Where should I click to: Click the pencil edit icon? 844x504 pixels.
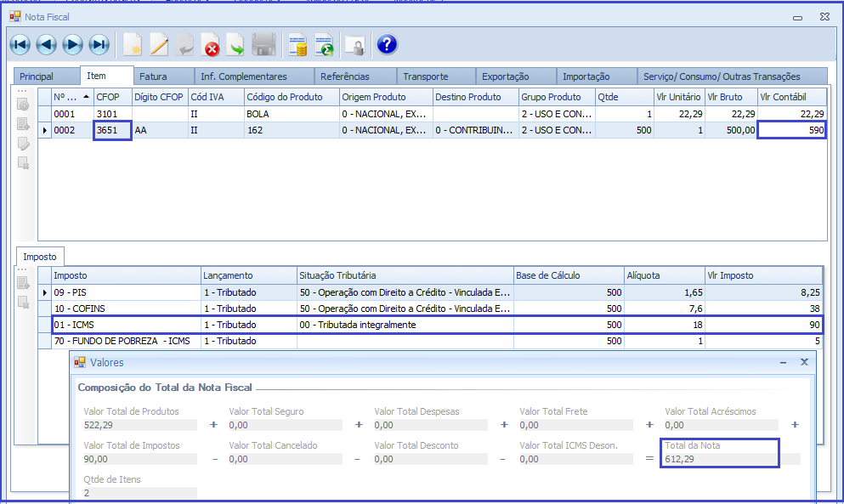[x=159, y=45]
